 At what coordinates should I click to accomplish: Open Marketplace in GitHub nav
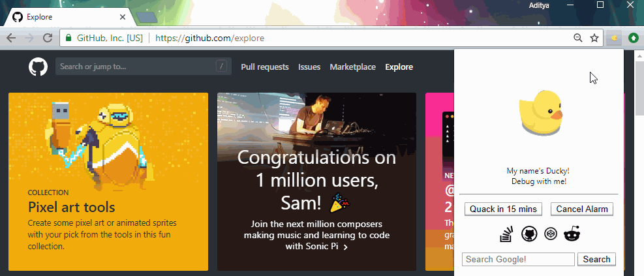(x=353, y=67)
